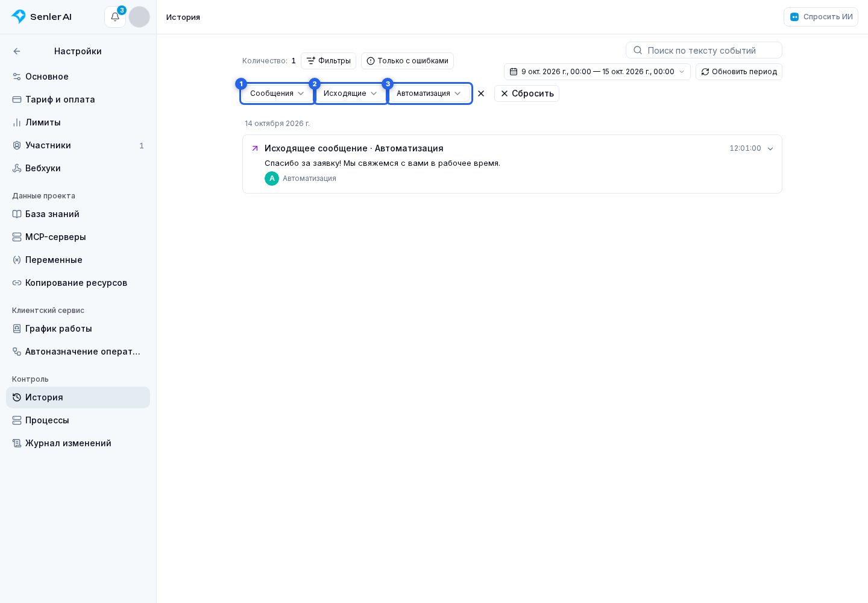The image size is (868, 603).
Task: Open Участники page
Action: [78, 145]
